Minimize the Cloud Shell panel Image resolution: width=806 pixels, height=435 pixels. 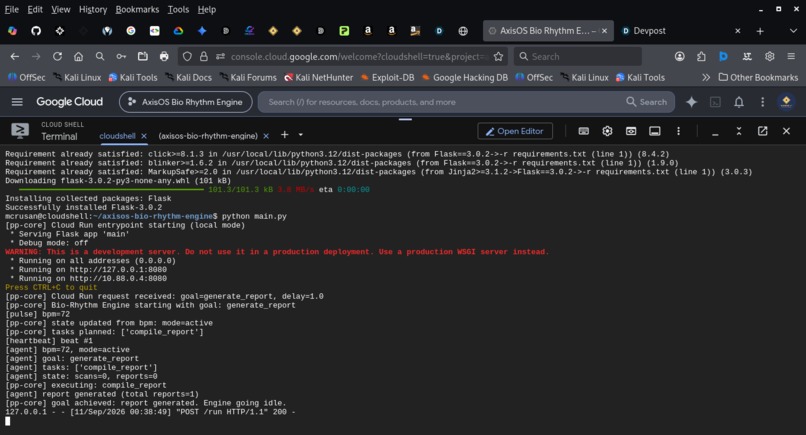pyautogui.click(x=715, y=132)
